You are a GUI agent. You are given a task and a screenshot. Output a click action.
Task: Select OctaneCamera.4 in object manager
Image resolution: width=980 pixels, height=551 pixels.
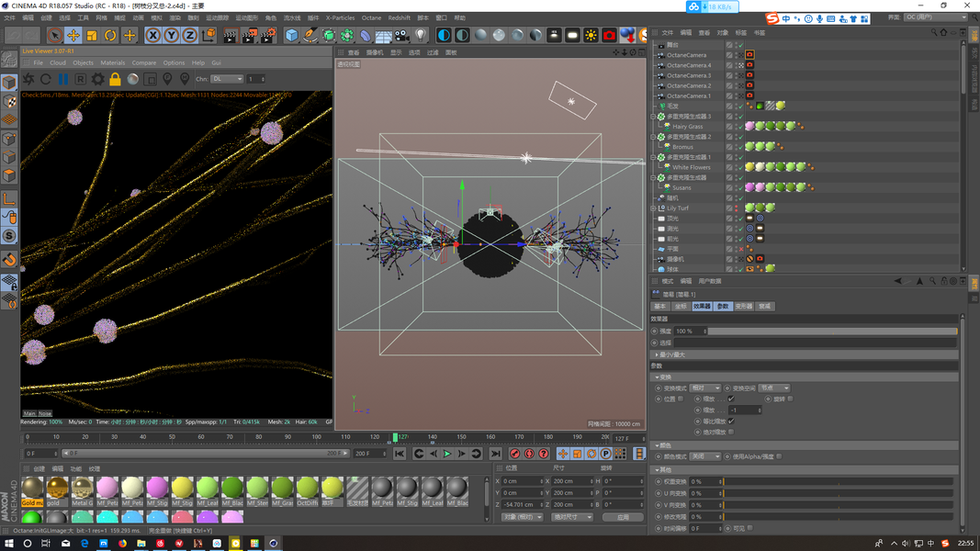click(689, 65)
